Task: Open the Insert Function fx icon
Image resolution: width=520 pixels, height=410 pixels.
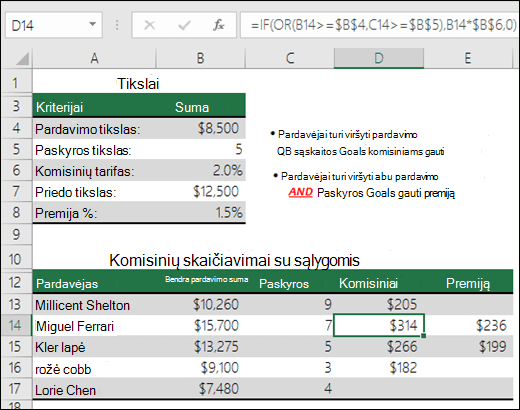Action: pos(219,25)
